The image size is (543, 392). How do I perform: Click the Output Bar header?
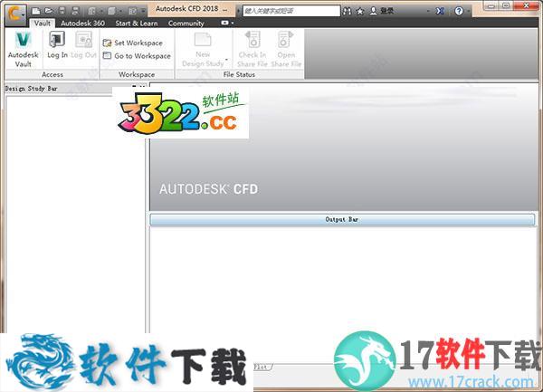[342, 220]
